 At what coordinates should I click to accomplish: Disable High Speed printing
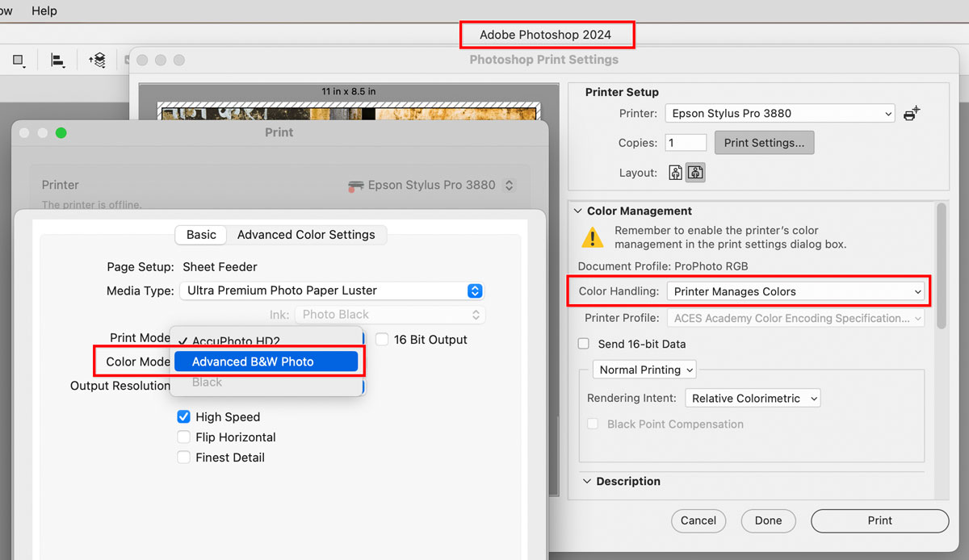(x=183, y=416)
